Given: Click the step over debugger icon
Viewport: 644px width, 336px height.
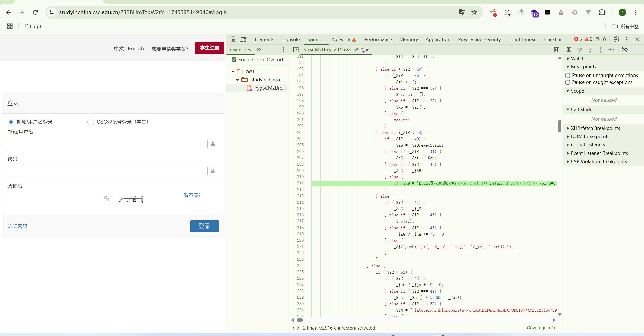Looking at the screenshot, I should 580,50.
